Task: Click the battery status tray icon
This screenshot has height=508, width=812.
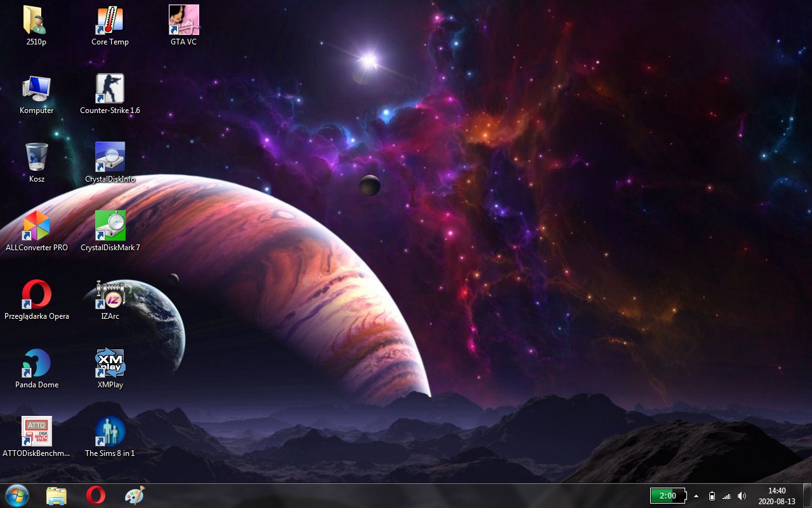Action: (712, 496)
